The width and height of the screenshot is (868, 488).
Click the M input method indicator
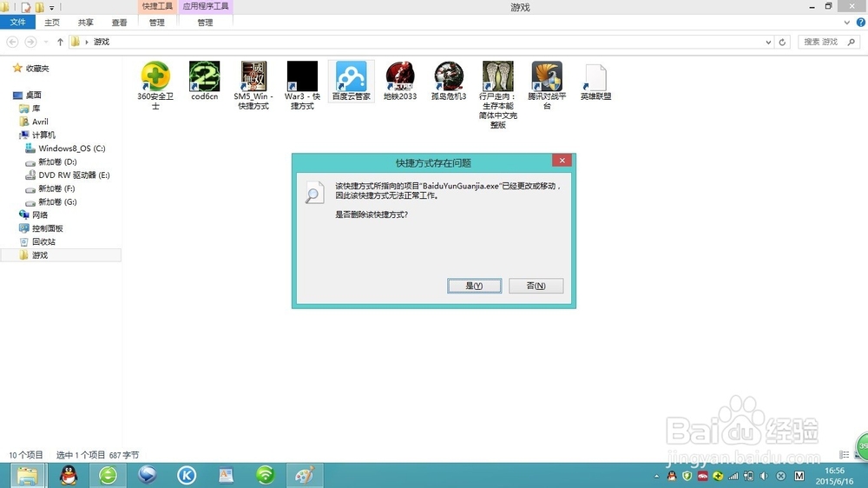[x=799, y=476]
